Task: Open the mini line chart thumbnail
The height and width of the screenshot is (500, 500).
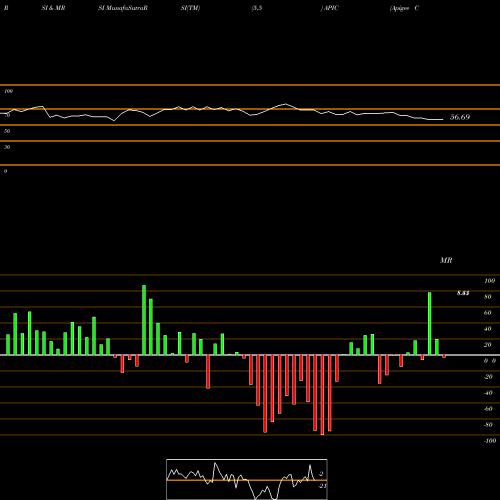Action: (247, 479)
